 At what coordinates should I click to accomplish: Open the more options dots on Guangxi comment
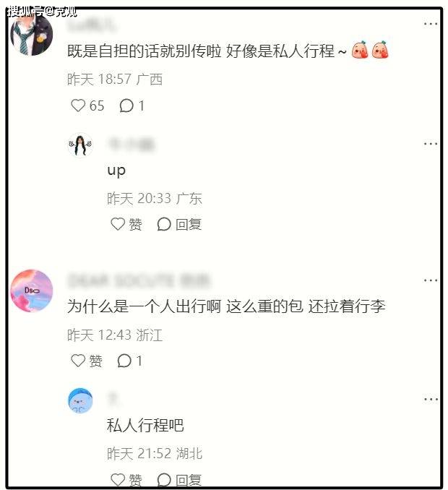point(431,24)
